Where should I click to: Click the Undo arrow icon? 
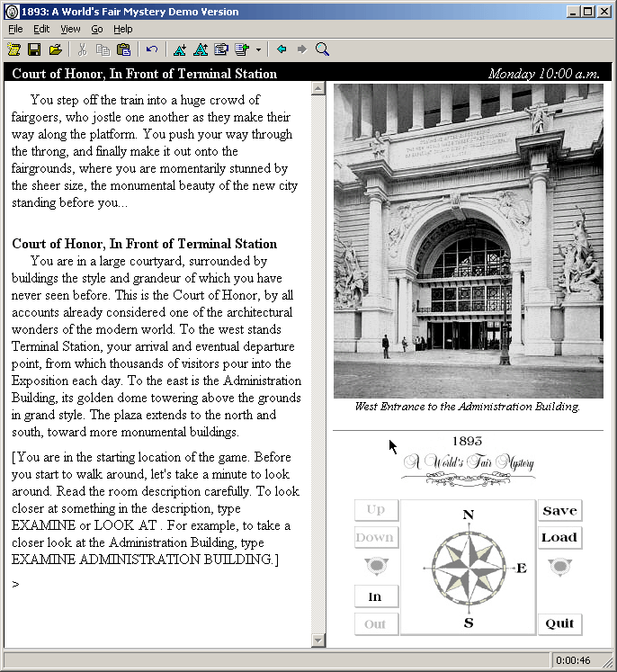[152, 49]
